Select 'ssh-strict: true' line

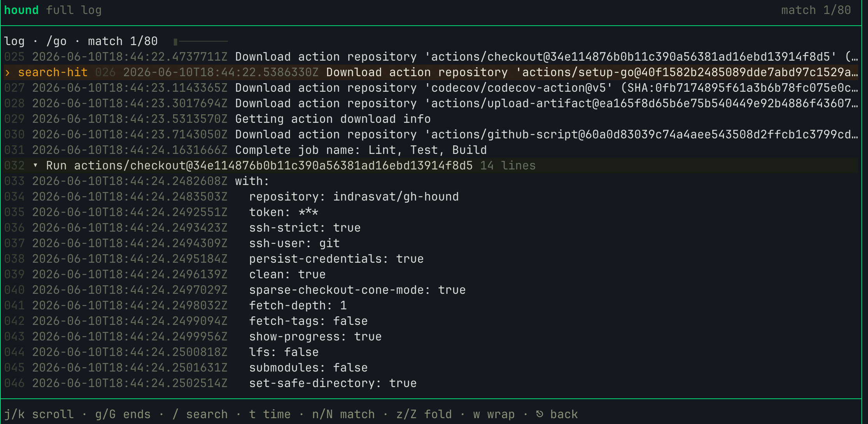(431, 228)
